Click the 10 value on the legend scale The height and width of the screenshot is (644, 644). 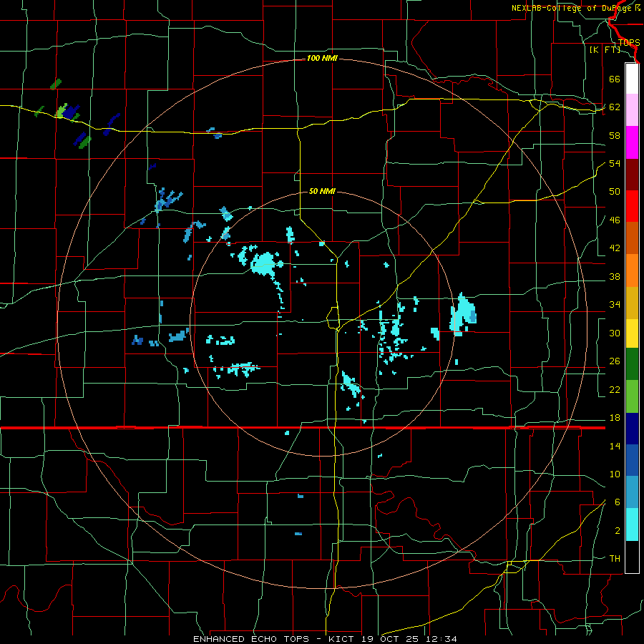click(615, 474)
